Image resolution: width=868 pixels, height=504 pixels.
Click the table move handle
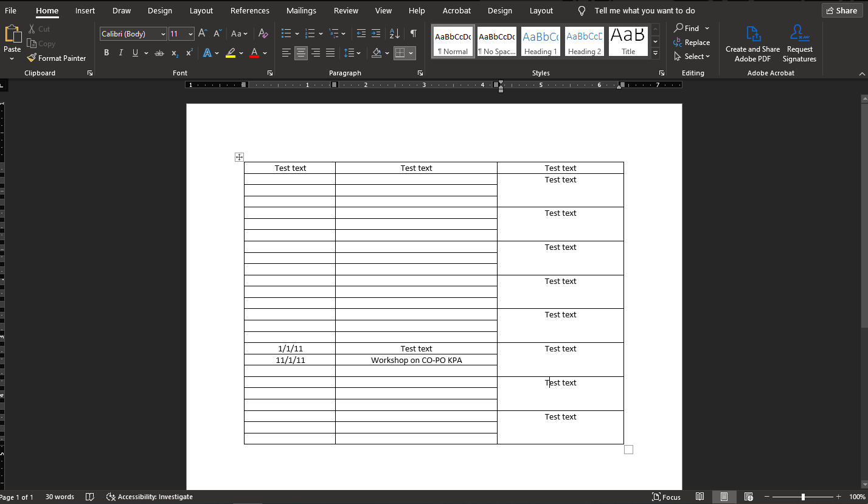(239, 157)
